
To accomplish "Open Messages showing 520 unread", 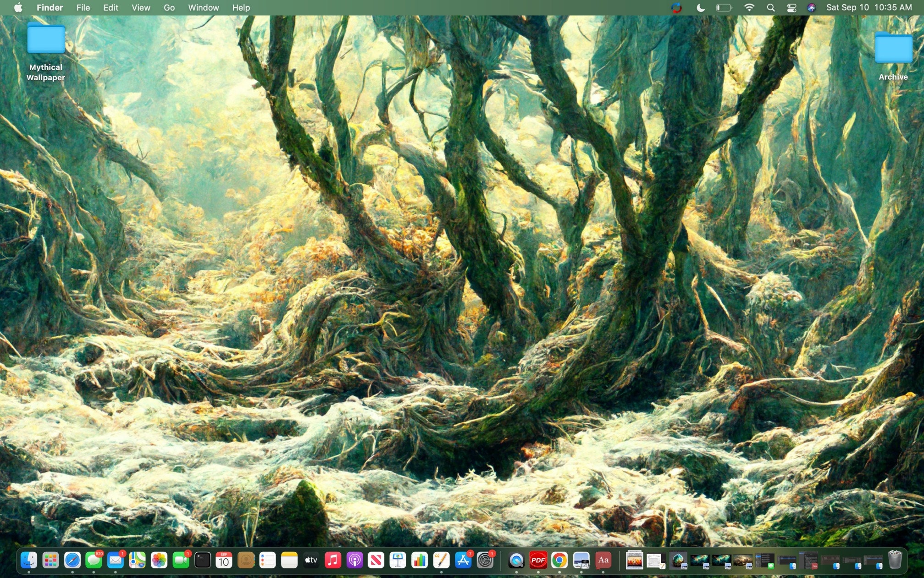I will click(94, 560).
